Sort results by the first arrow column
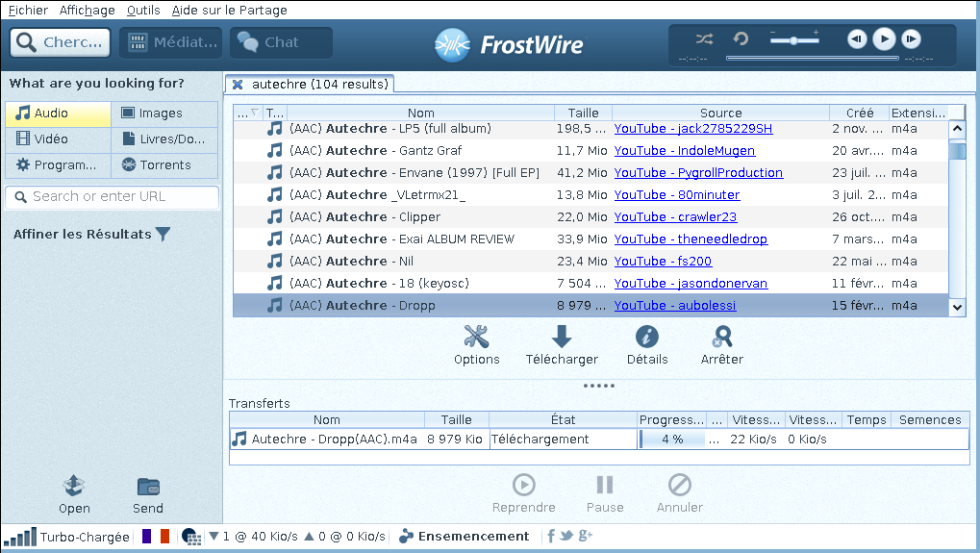 248,113
